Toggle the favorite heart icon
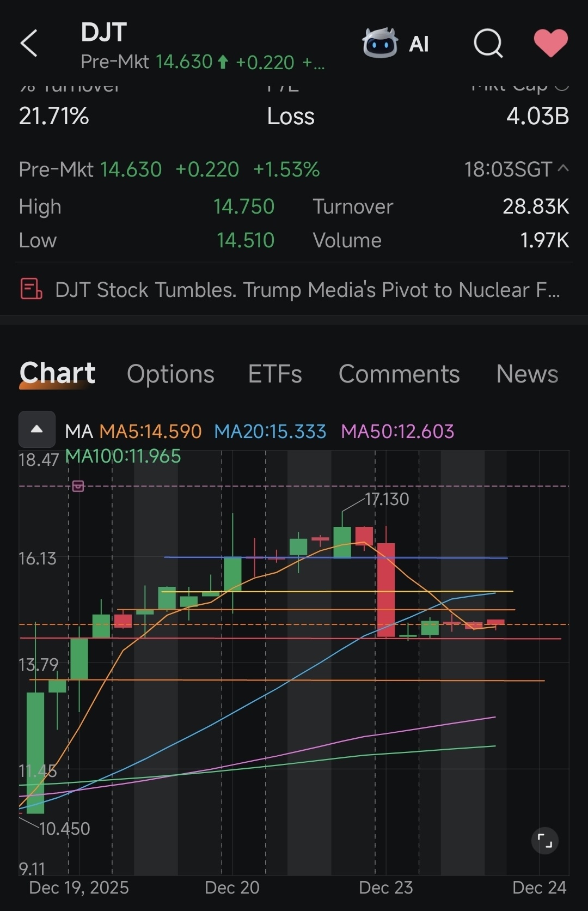 [x=550, y=43]
